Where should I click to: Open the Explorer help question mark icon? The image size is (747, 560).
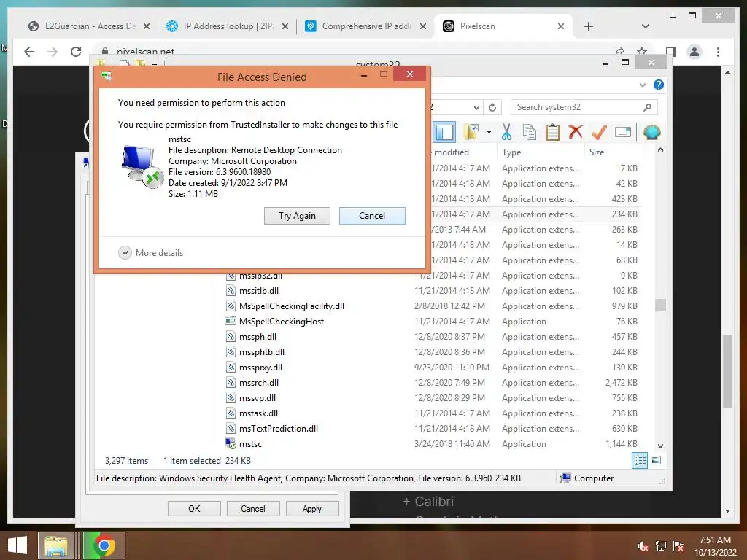tap(659, 85)
